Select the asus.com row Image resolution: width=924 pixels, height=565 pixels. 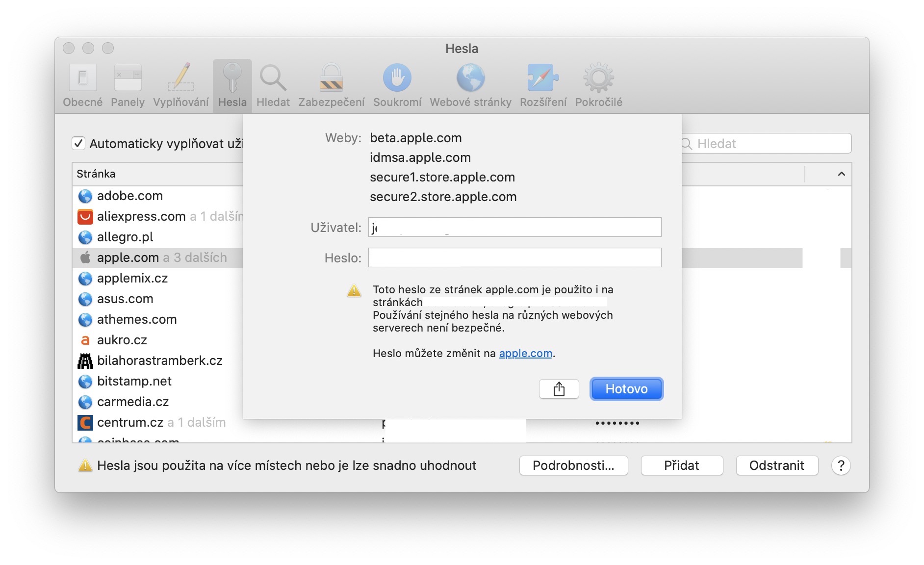pyautogui.click(x=158, y=299)
